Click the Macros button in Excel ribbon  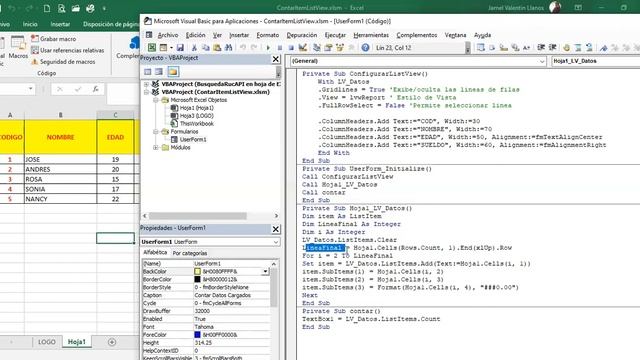pyautogui.click(x=18, y=48)
